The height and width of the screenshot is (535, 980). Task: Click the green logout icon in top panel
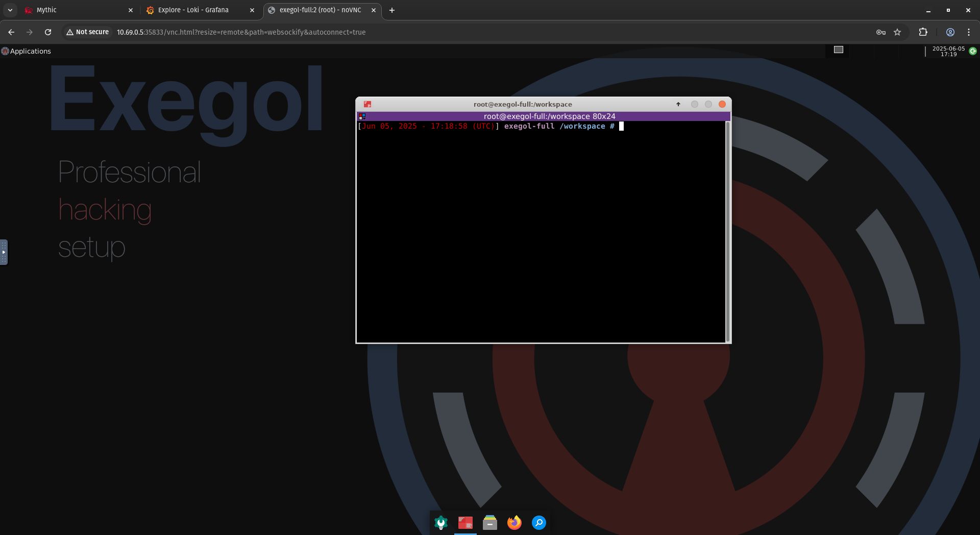[973, 51]
